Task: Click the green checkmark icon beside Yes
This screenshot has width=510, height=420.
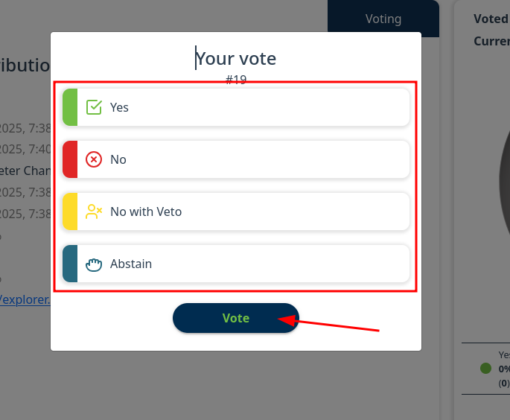Action: (x=94, y=107)
